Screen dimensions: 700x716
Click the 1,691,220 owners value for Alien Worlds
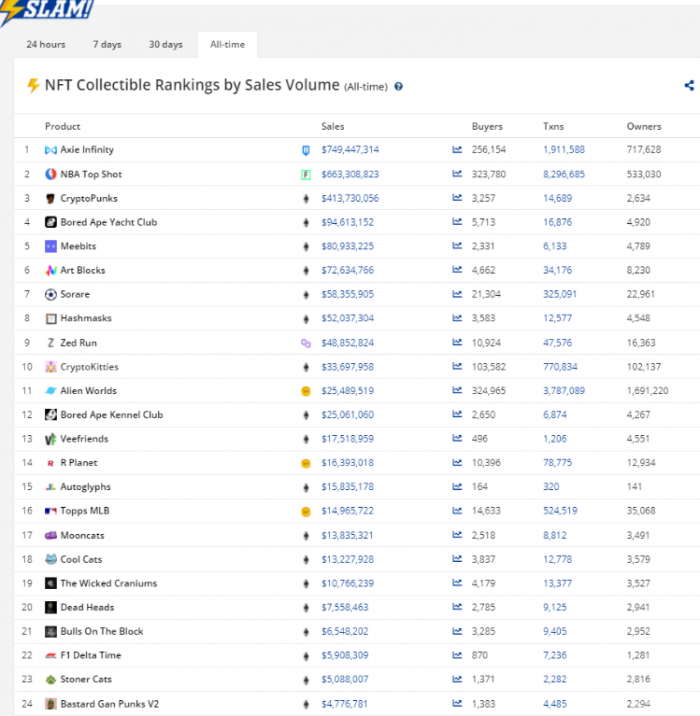click(x=647, y=390)
